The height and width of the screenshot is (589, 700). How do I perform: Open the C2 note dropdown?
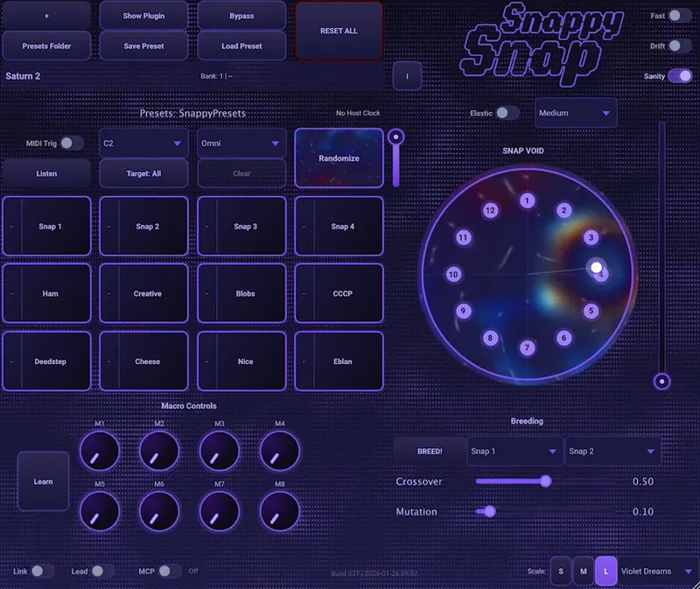143,143
